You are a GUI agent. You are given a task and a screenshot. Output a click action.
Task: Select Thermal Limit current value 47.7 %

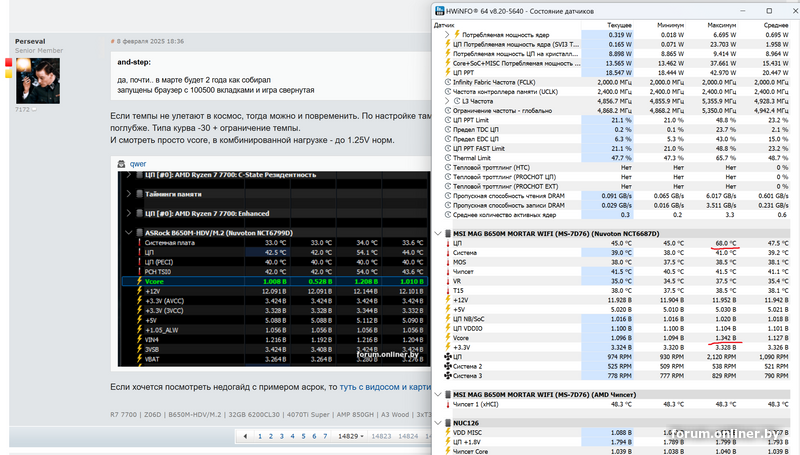(621, 158)
